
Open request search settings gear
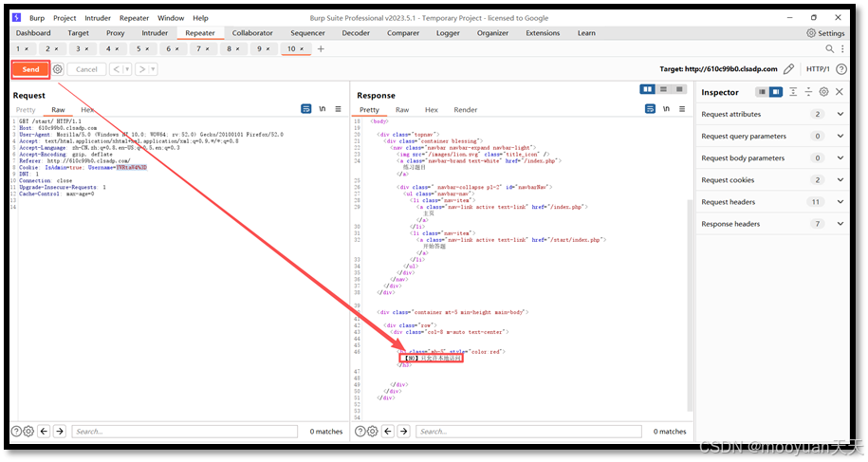28,431
